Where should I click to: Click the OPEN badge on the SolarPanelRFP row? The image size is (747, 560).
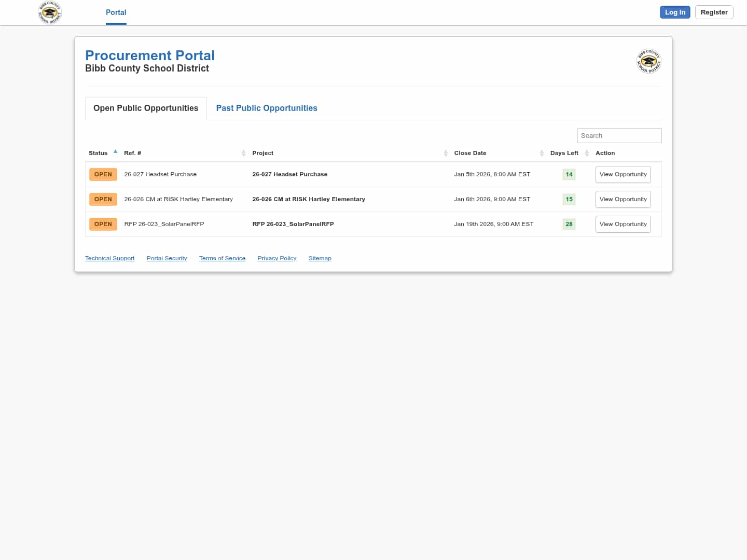[x=103, y=224]
